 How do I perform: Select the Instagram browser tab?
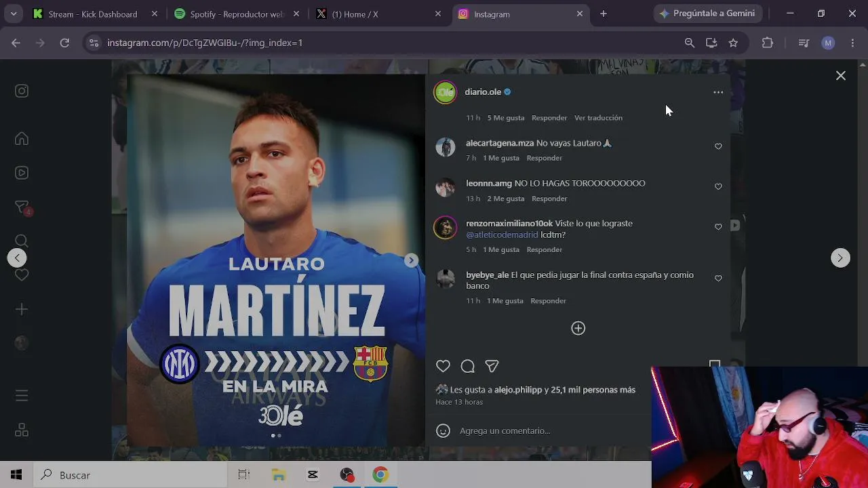pos(520,14)
